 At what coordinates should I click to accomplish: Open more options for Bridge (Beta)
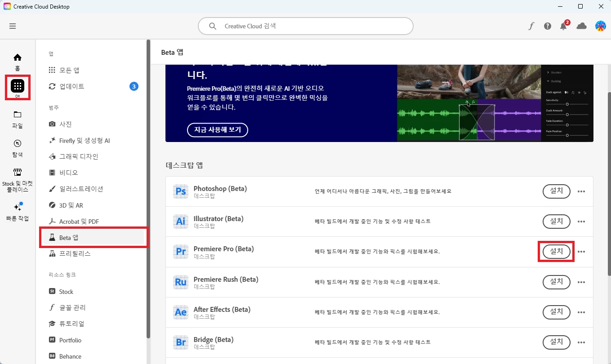click(x=581, y=342)
